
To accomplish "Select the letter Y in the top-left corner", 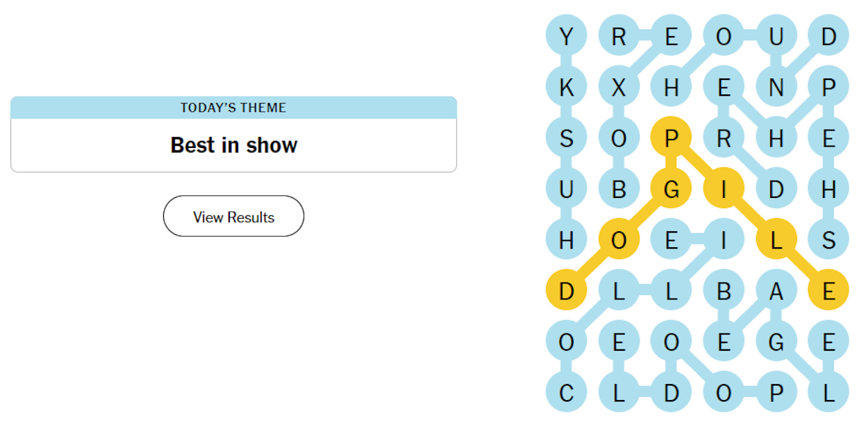I will (x=566, y=36).
